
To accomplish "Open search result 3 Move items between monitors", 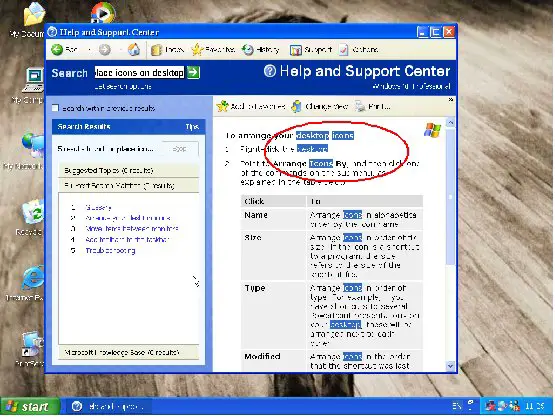I will click(132, 229).
